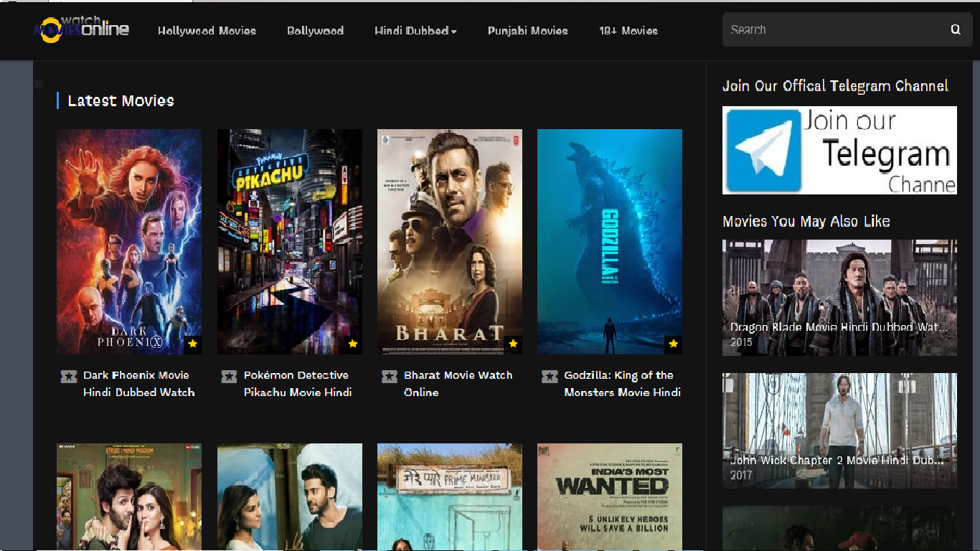The width and height of the screenshot is (980, 551).
Task: Click the star badge on Bharat poster
Action: tap(513, 344)
